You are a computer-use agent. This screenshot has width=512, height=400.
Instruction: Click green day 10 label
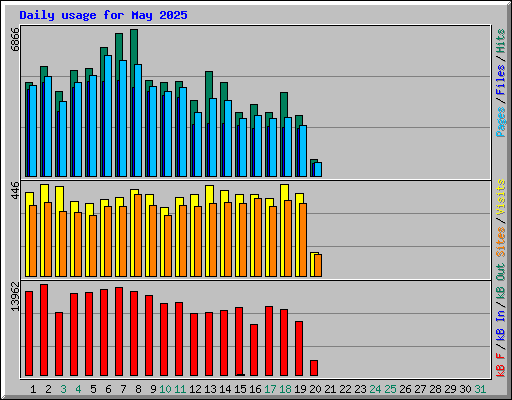[165, 389]
